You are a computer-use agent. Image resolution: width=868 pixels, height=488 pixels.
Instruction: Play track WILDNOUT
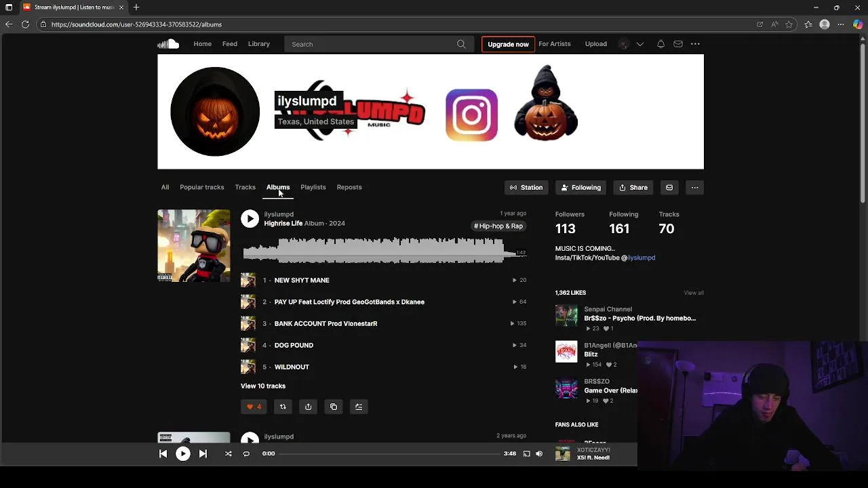[292, 367]
